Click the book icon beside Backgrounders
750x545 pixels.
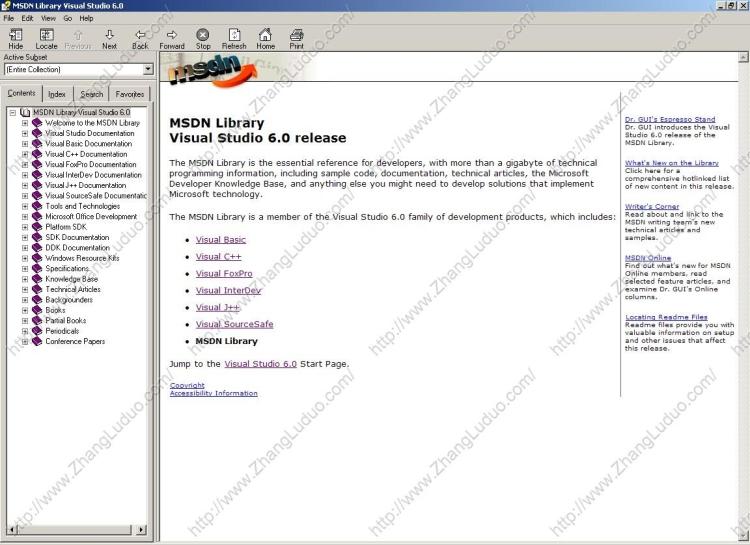tap(37, 300)
